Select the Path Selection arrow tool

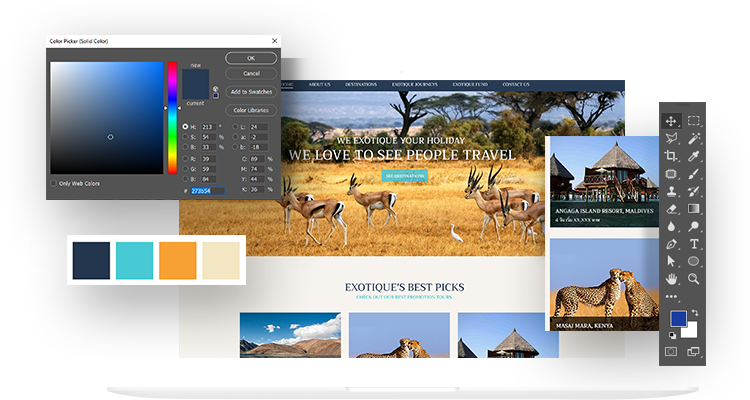point(671,261)
